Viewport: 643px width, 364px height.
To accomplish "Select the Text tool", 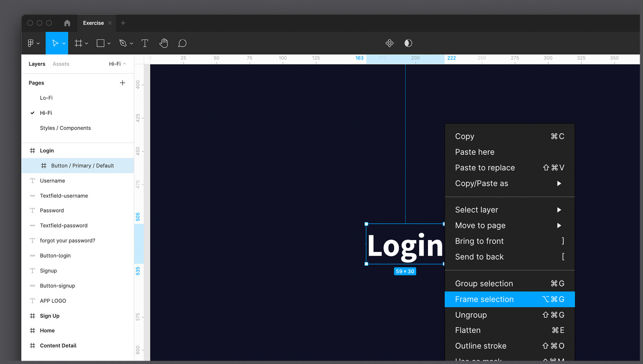I will click(x=145, y=43).
